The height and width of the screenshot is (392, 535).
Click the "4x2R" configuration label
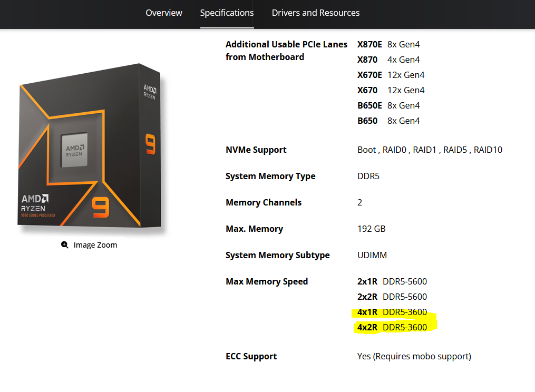[x=367, y=328]
